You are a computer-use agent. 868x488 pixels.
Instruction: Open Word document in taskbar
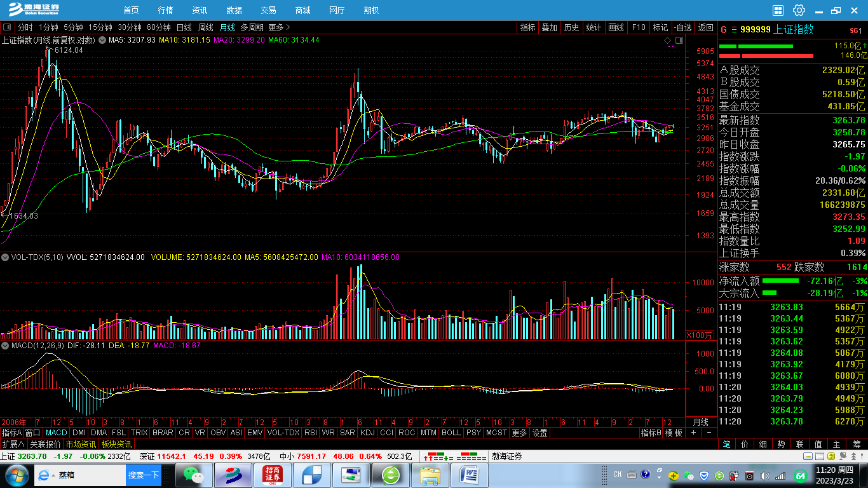[x=470, y=475]
